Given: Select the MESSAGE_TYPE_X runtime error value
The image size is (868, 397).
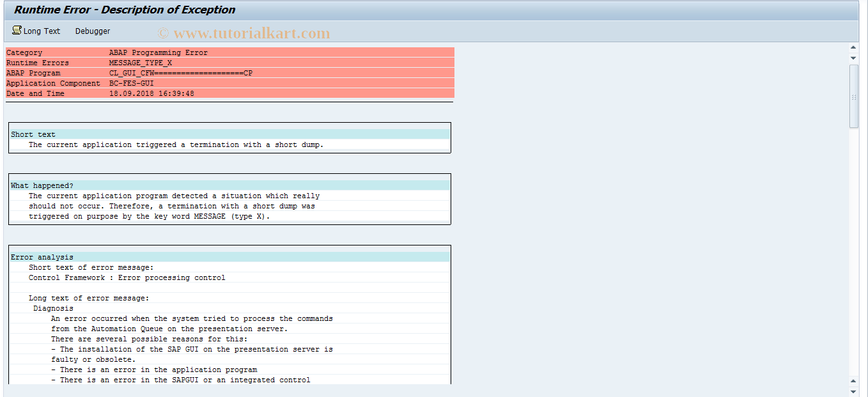Looking at the screenshot, I should click(141, 63).
